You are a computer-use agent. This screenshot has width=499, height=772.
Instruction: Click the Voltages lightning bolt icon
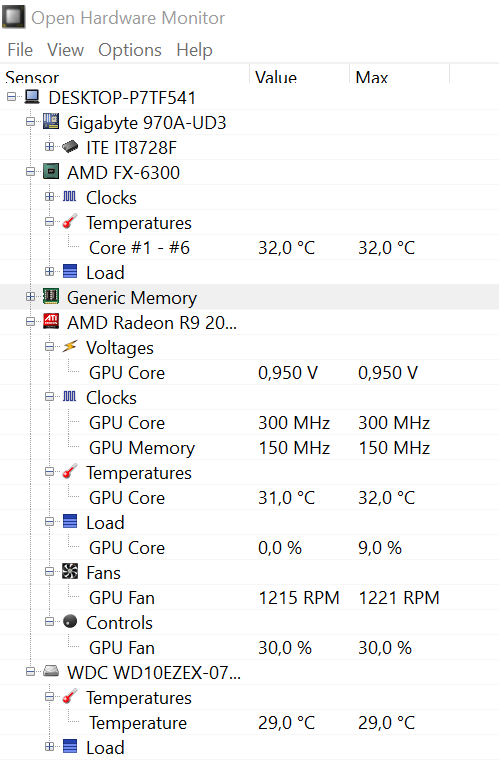[70, 347]
